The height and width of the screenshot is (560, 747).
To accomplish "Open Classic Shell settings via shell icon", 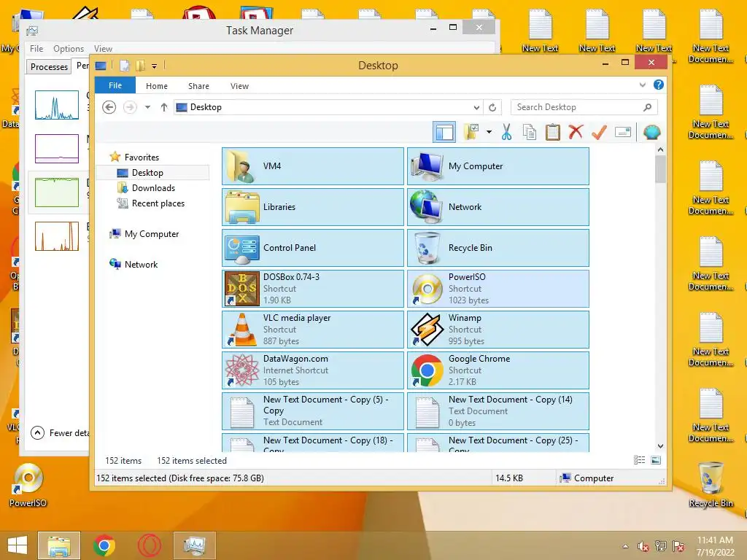I will pos(651,132).
